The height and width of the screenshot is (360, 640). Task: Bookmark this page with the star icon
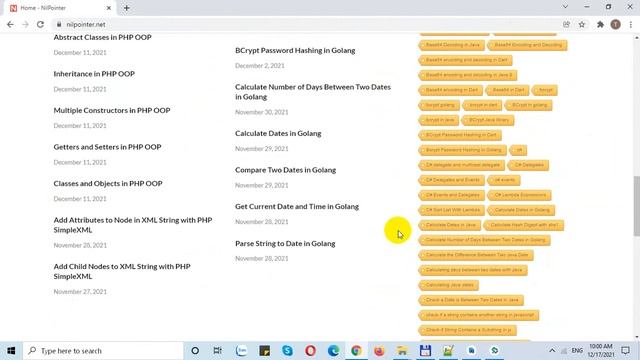click(x=582, y=24)
